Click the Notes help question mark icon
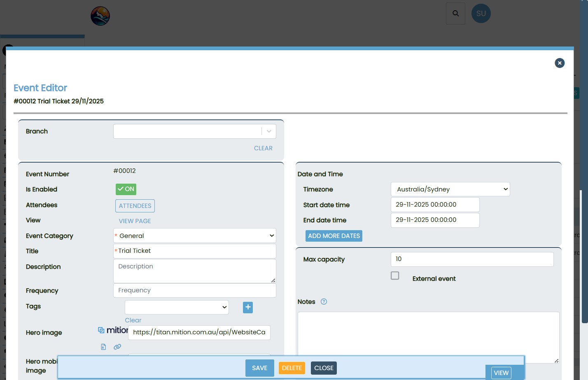The image size is (588, 380). point(324,302)
